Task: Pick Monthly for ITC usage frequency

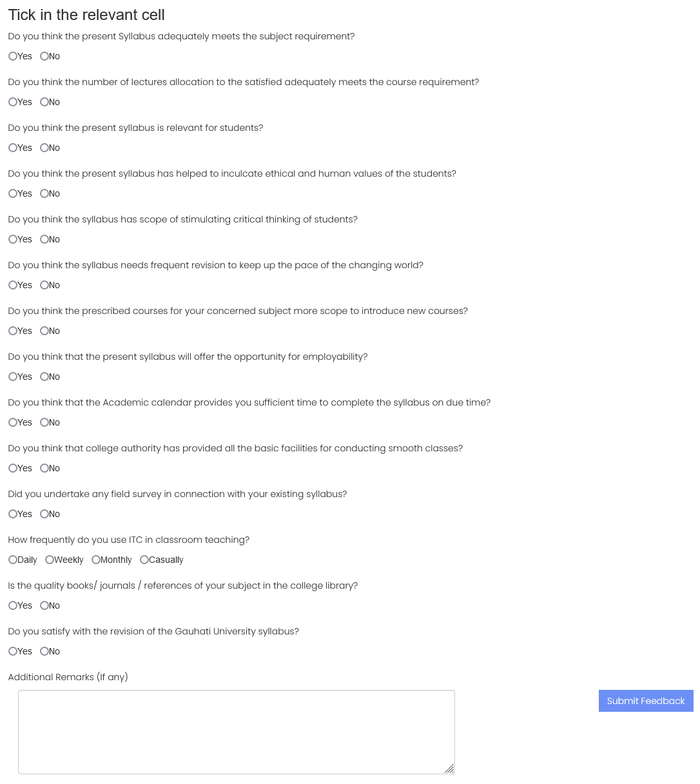Action: (x=96, y=560)
